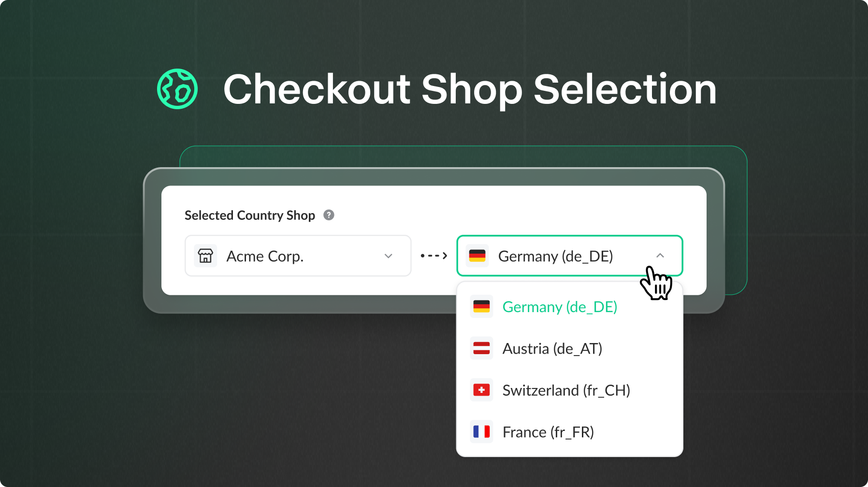The image size is (868, 487).
Task: Click the German flag icon in dropdown list
Action: tap(481, 306)
